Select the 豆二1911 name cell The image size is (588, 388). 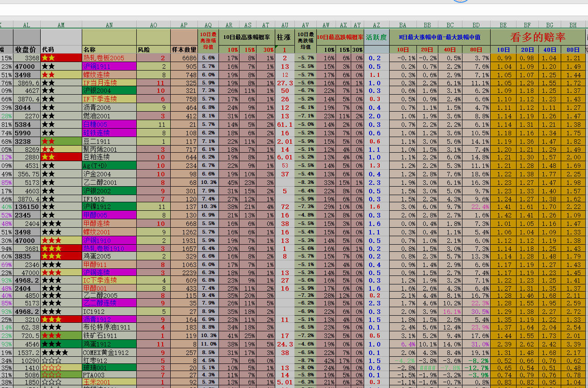pos(109,141)
